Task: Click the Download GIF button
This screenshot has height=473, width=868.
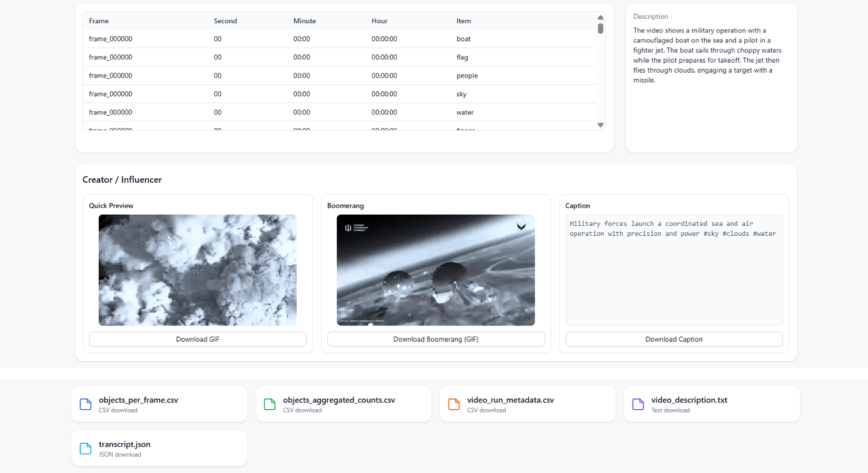Action: point(198,338)
